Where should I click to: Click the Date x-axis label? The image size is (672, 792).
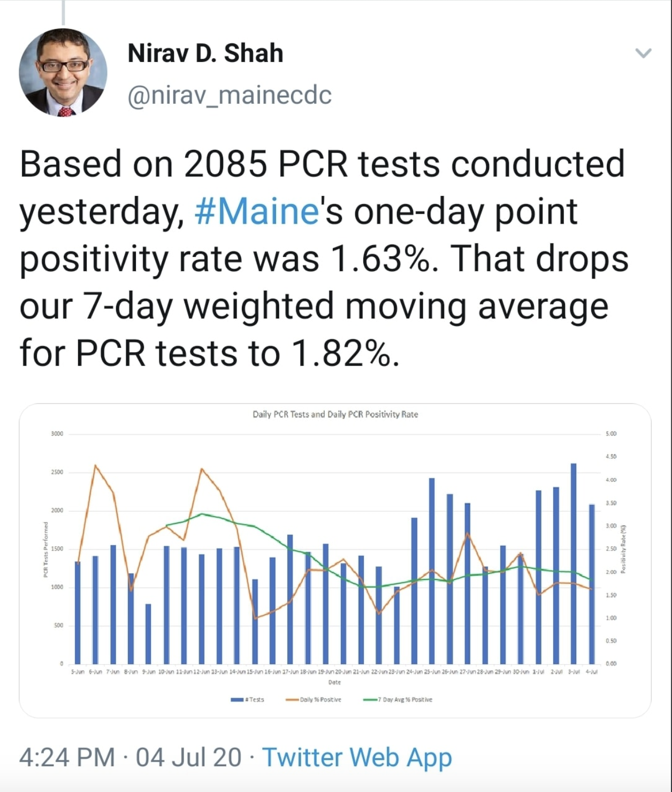[334, 682]
